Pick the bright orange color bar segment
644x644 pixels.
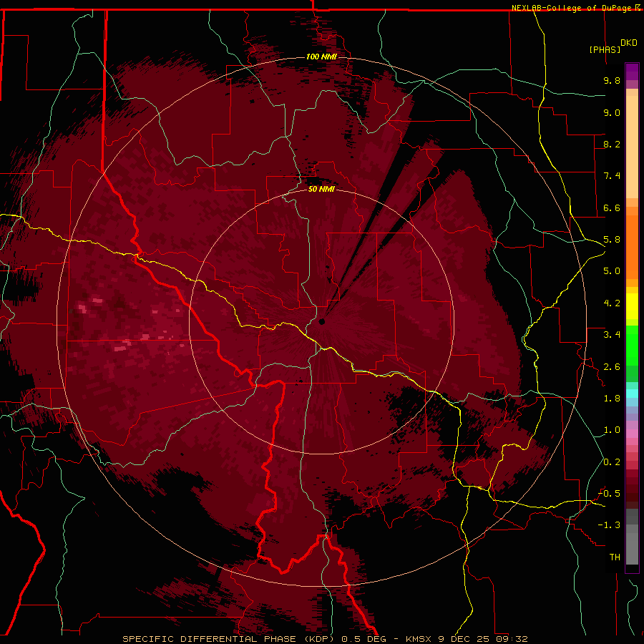point(632,247)
